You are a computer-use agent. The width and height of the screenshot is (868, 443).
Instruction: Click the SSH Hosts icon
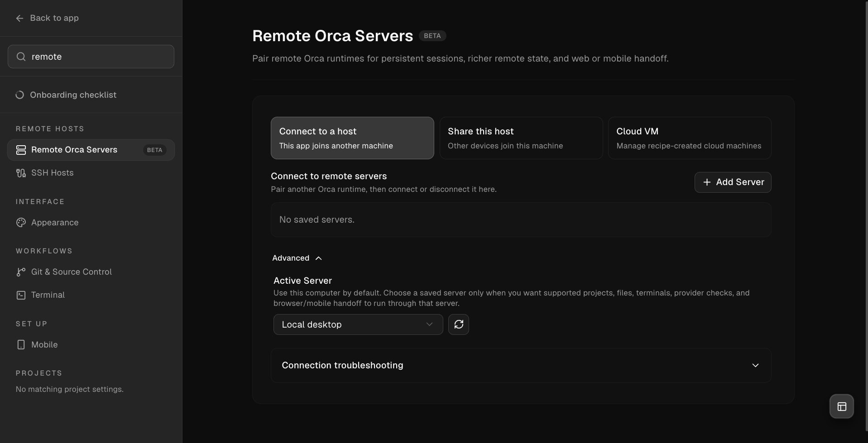tap(21, 173)
